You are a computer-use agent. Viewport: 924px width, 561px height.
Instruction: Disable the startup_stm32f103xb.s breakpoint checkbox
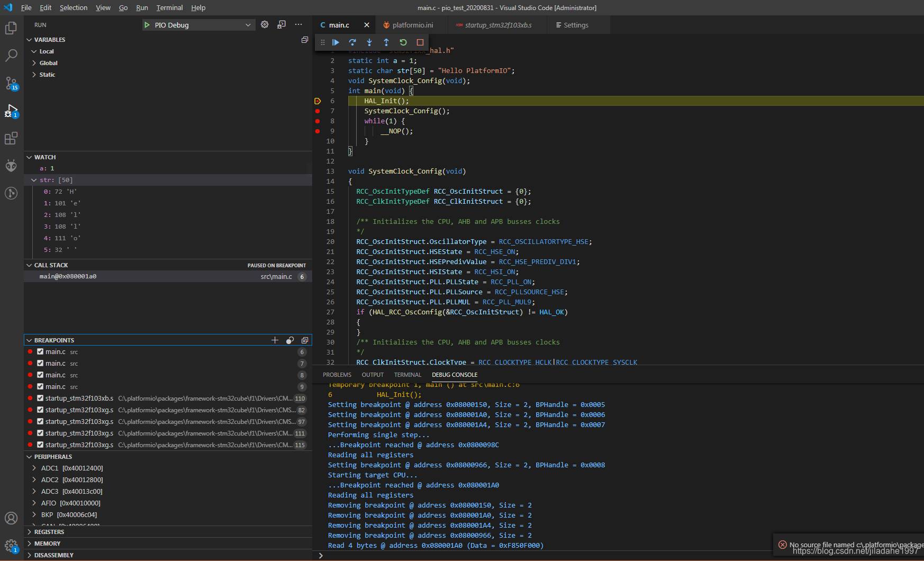pos(40,399)
